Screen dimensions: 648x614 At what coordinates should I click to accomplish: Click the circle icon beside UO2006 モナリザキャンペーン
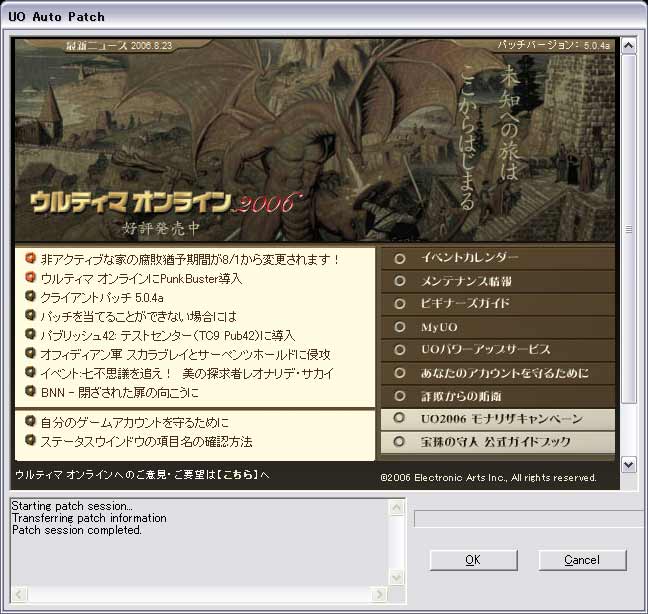point(399,418)
